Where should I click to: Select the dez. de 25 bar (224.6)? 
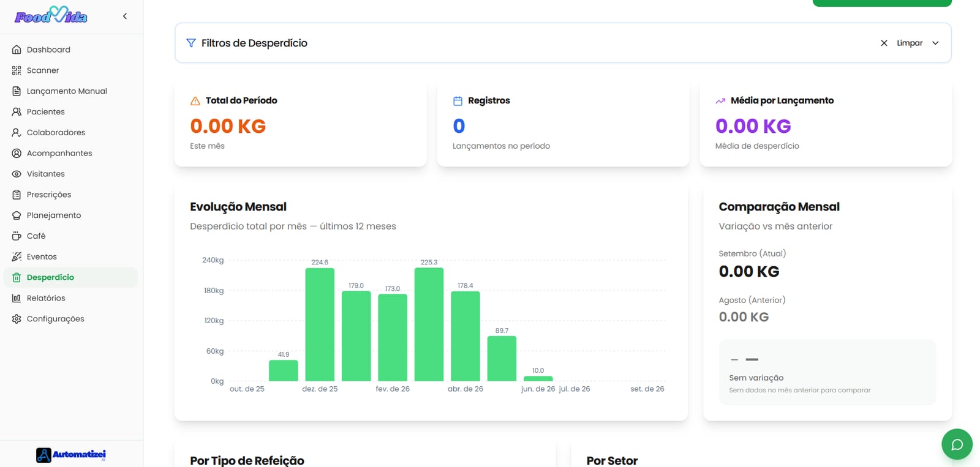pyautogui.click(x=320, y=324)
